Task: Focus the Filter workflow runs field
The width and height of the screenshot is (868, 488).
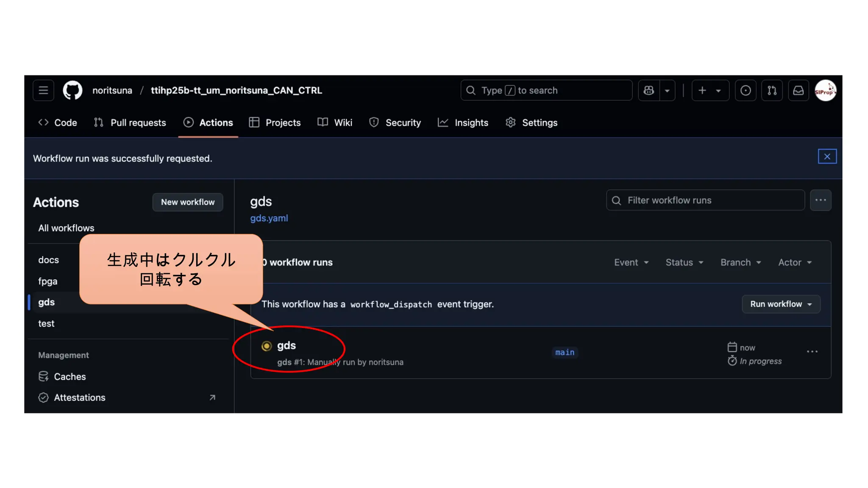Action: tap(706, 200)
